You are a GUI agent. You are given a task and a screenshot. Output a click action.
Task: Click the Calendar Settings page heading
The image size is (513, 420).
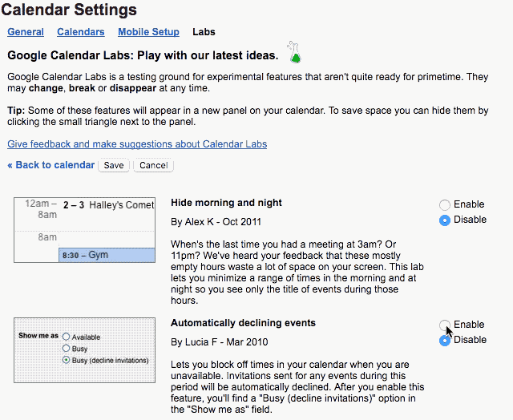[x=71, y=10]
